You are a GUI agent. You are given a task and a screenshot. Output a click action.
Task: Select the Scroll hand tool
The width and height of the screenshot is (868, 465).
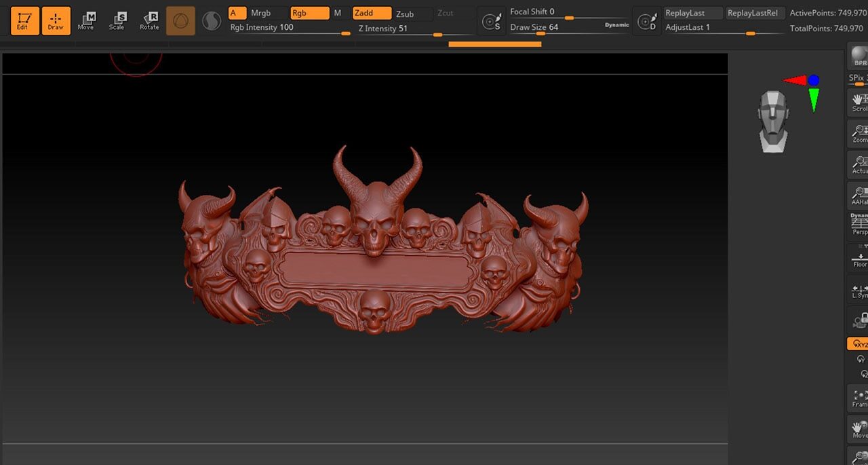pyautogui.click(x=858, y=103)
